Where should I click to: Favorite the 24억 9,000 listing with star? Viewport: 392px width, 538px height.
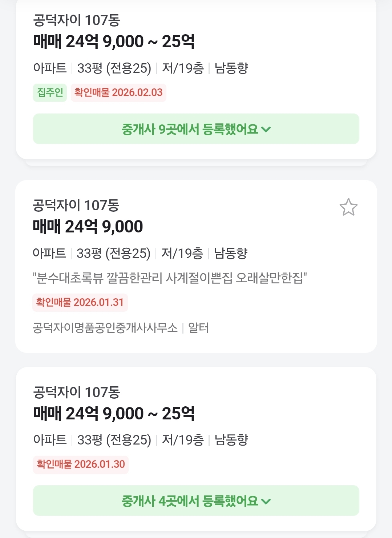point(348,207)
